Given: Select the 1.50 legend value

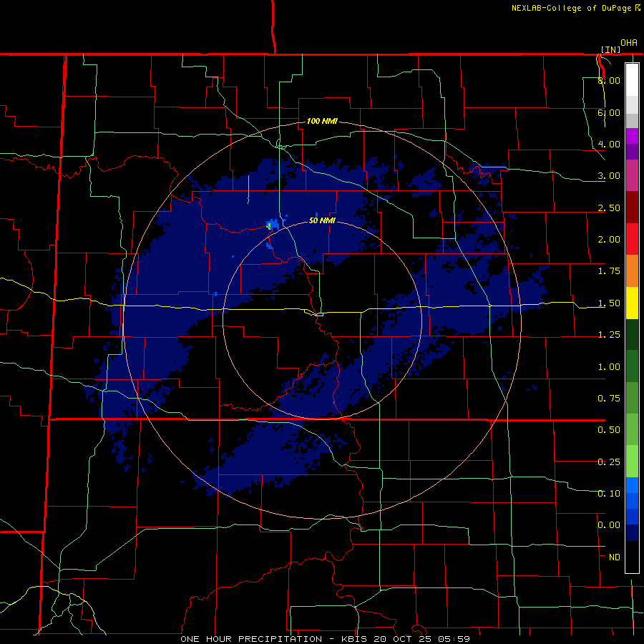Looking at the screenshot, I should tap(609, 303).
